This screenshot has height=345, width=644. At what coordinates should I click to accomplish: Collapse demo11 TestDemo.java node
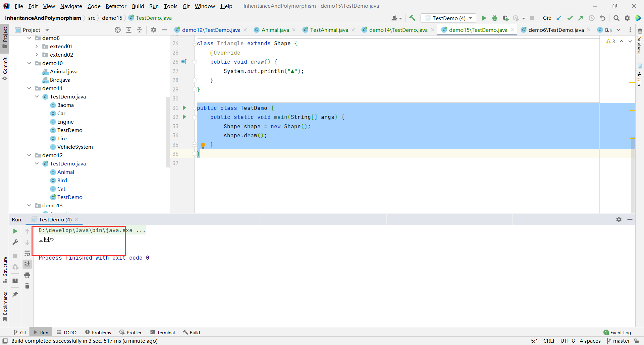pyautogui.click(x=37, y=96)
